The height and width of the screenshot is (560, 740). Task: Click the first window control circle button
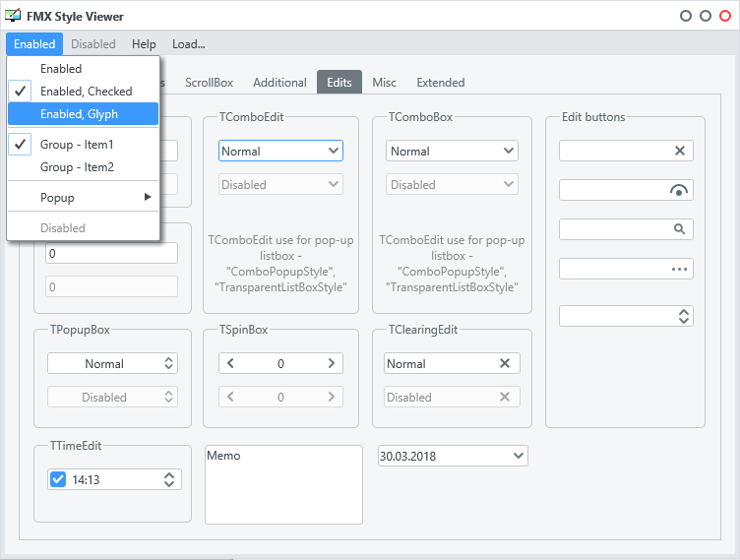pos(686,16)
